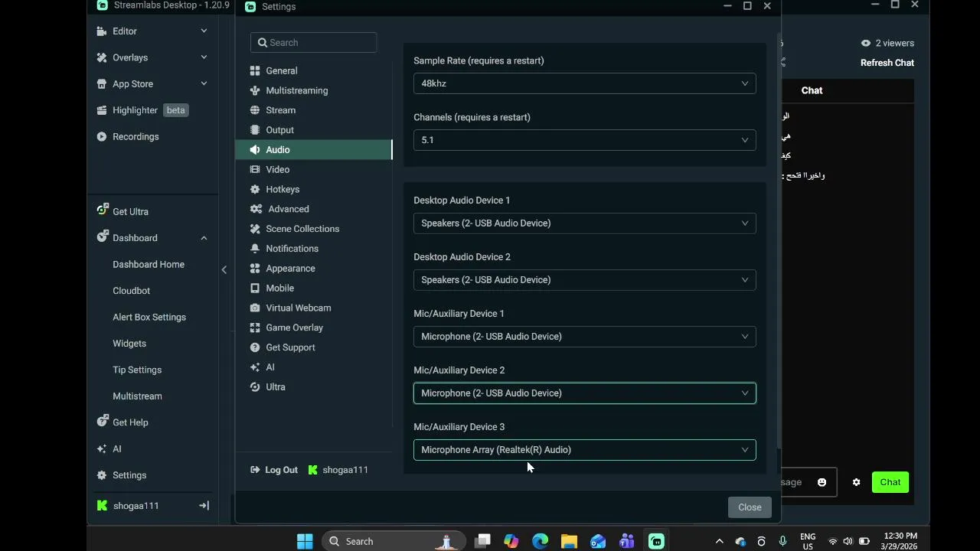Click the settings Search field
Viewport: 980px width, 551px height.
click(313, 43)
